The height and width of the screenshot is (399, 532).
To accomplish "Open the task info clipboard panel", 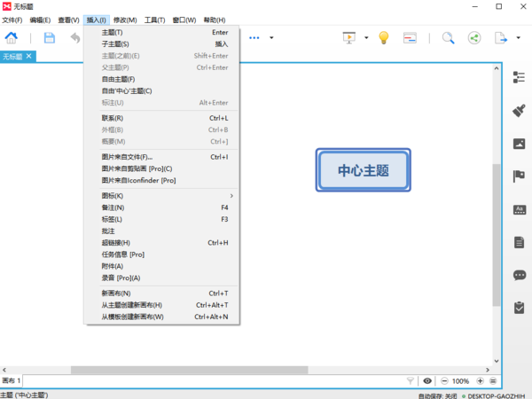I will [519, 308].
